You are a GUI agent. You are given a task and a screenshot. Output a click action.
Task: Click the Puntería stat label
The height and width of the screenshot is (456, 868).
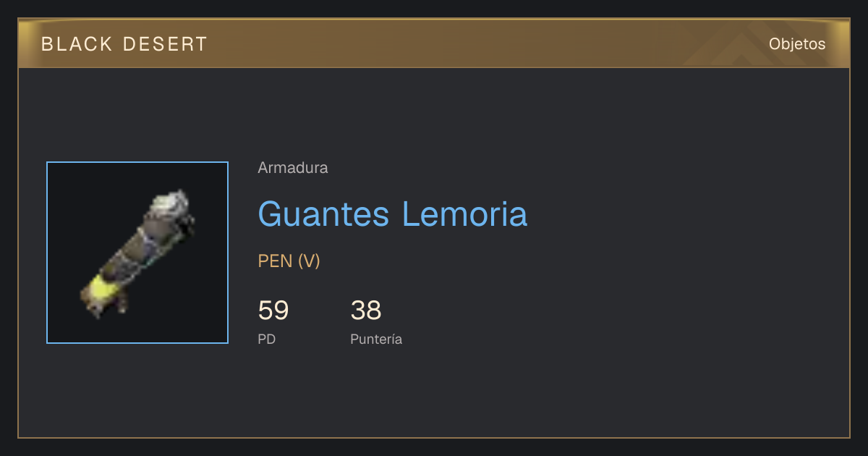point(376,339)
